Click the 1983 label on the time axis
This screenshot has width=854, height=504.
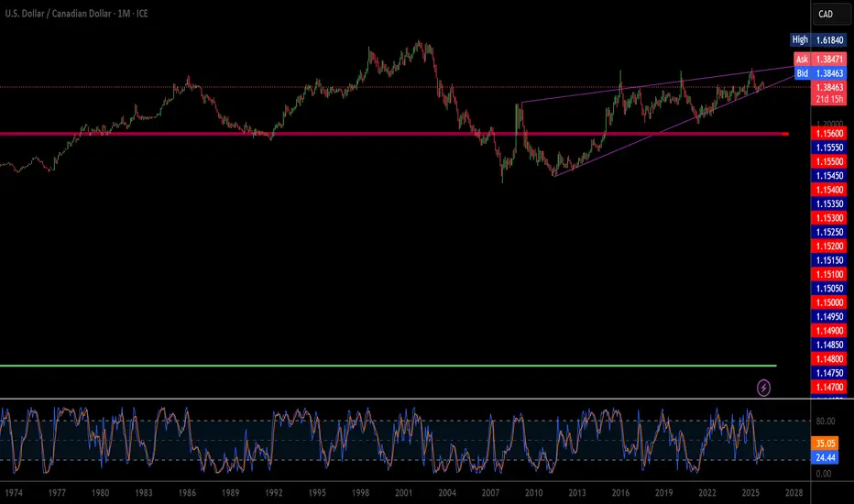pos(143,493)
